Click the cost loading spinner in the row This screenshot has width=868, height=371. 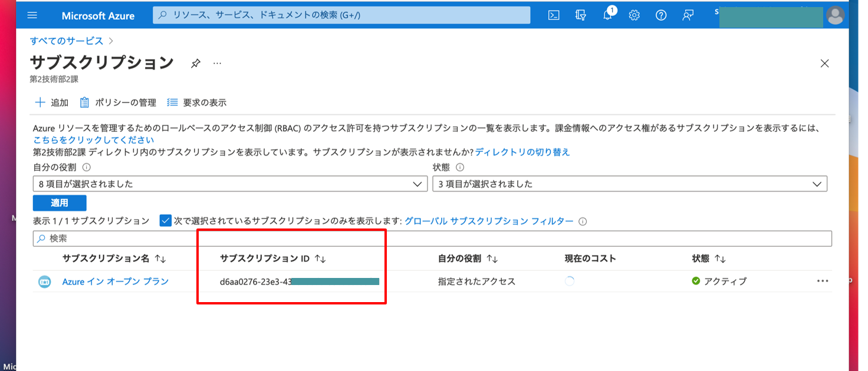569,281
